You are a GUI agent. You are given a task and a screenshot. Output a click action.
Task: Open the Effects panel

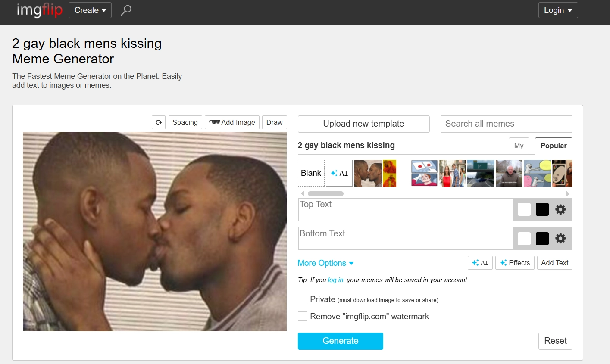514,262
